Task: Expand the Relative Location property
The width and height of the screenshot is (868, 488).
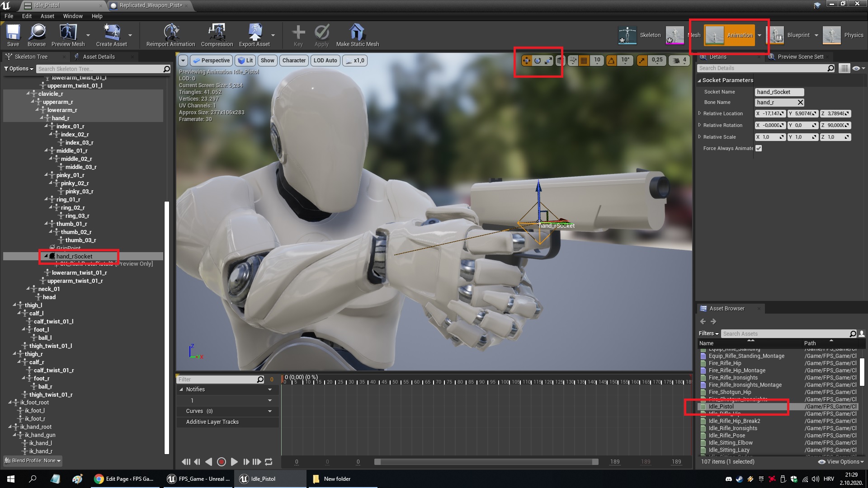Action: click(700, 113)
